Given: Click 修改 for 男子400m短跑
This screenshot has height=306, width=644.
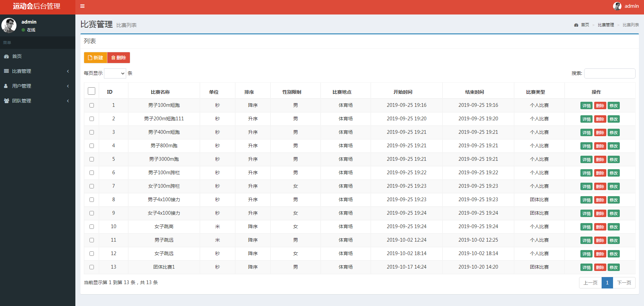Looking at the screenshot, I should pyautogui.click(x=614, y=132).
